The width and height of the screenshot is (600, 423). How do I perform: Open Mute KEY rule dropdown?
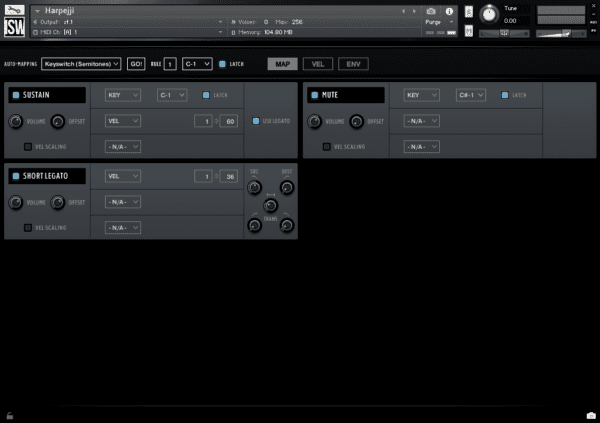[421, 95]
